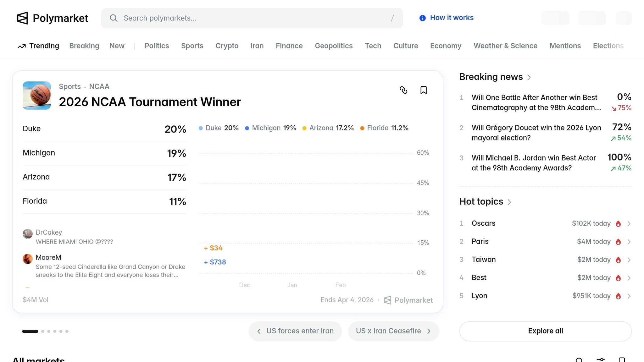Click the search magnifier icon in search bar
644x362 pixels.
tap(114, 18)
